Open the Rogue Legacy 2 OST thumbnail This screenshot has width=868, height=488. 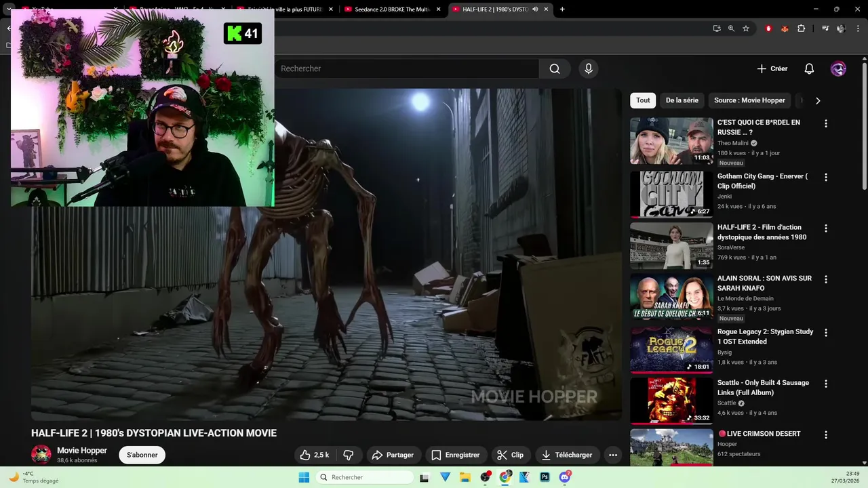pyautogui.click(x=671, y=350)
